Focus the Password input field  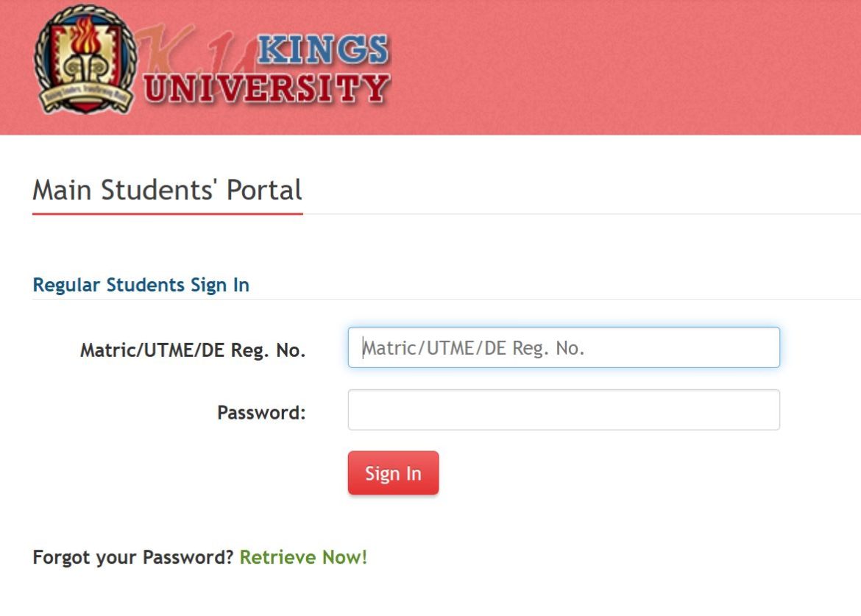tap(563, 410)
